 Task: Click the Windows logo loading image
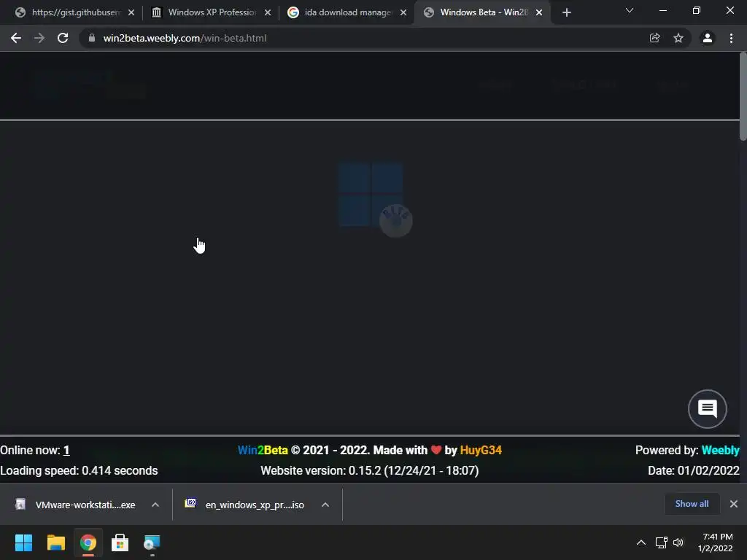[371, 194]
